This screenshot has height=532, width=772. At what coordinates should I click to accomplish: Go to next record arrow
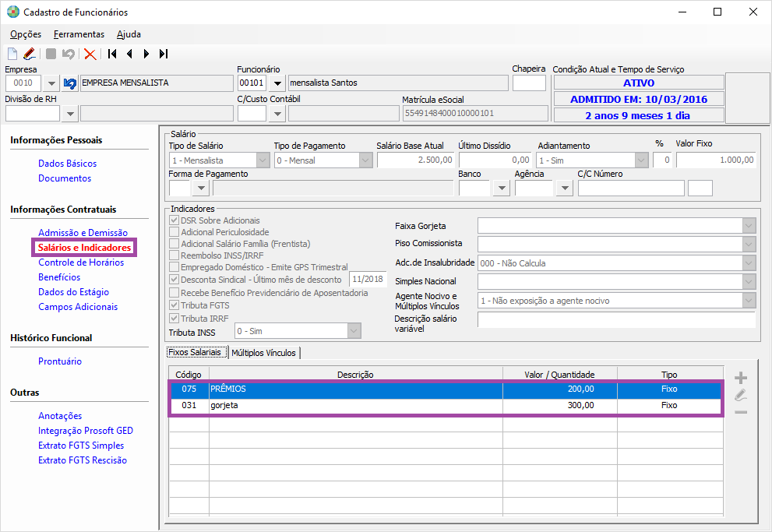coord(146,54)
